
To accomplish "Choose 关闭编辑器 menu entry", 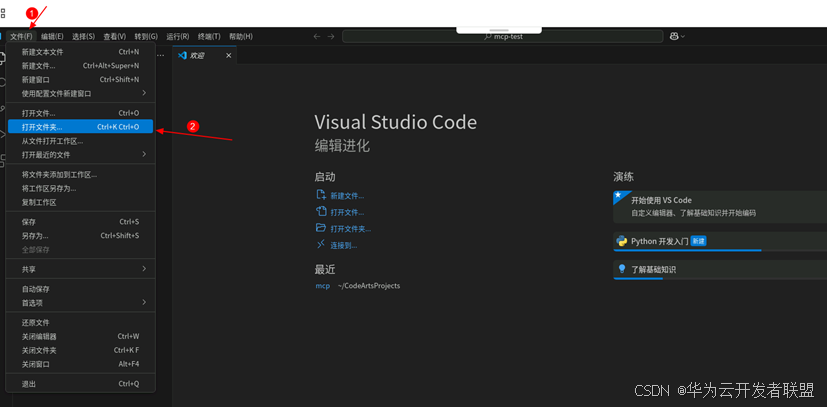I will pyautogui.click(x=80, y=336).
